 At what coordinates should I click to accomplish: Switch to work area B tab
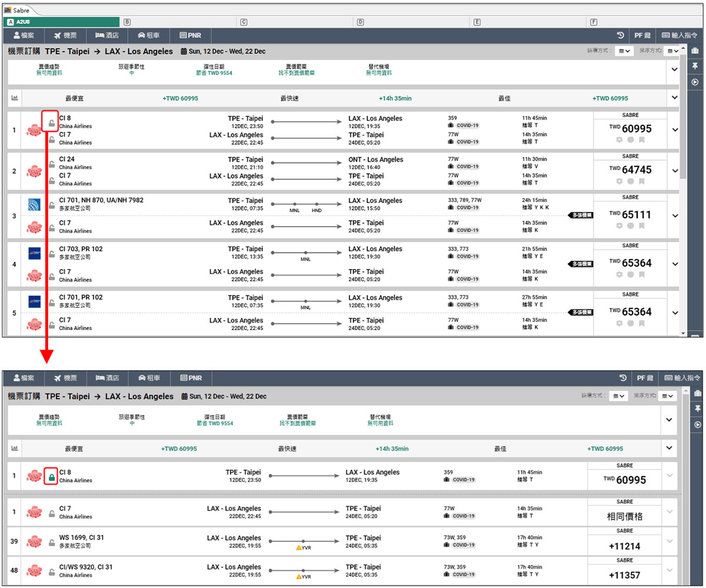[179, 22]
